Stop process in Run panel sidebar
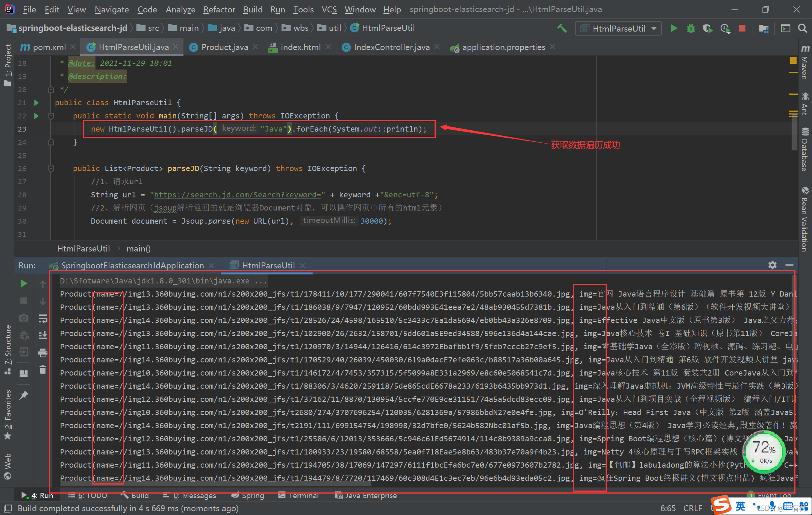Viewport: 812px width, 515px height. coord(24,301)
